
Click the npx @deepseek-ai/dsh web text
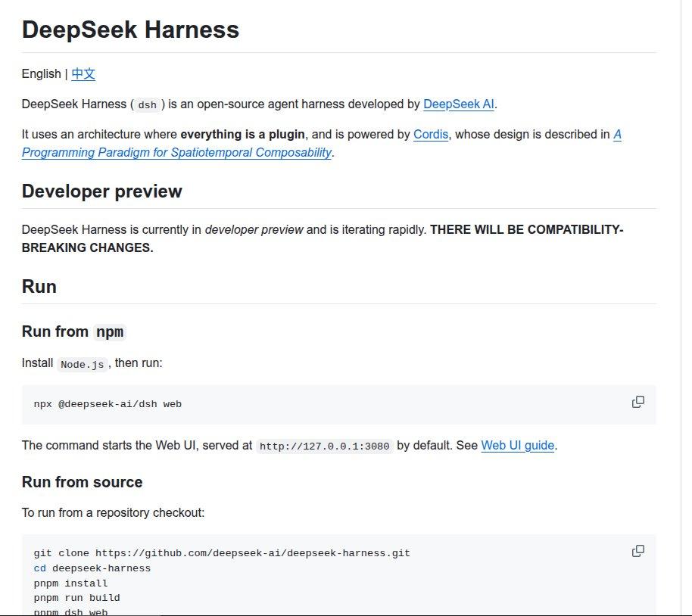coord(108,404)
